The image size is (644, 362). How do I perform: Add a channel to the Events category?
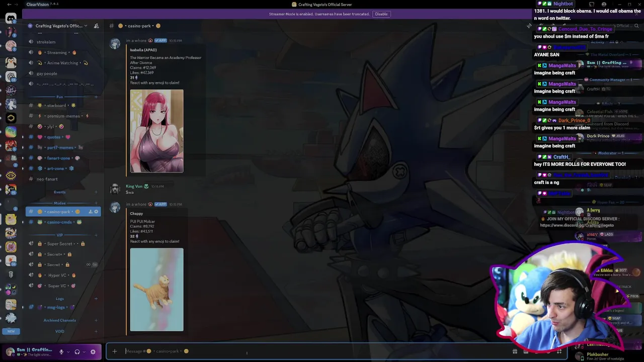(96, 192)
